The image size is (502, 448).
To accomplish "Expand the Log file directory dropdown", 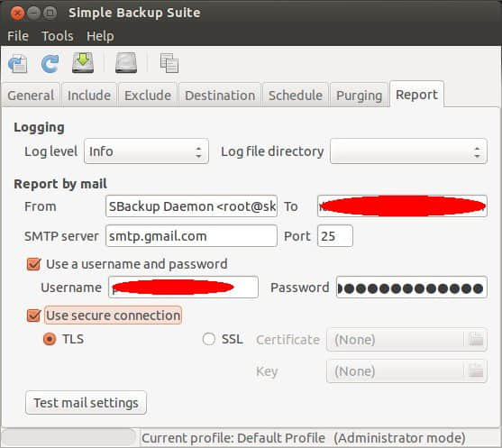I will 408,151.
